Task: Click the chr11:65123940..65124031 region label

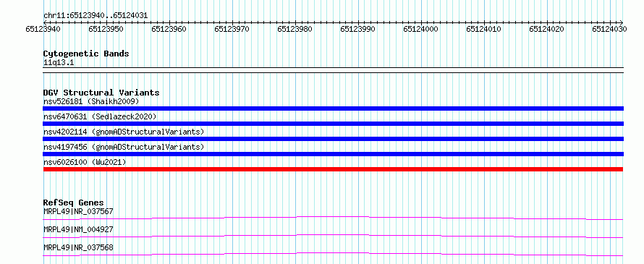Action: (x=96, y=16)
